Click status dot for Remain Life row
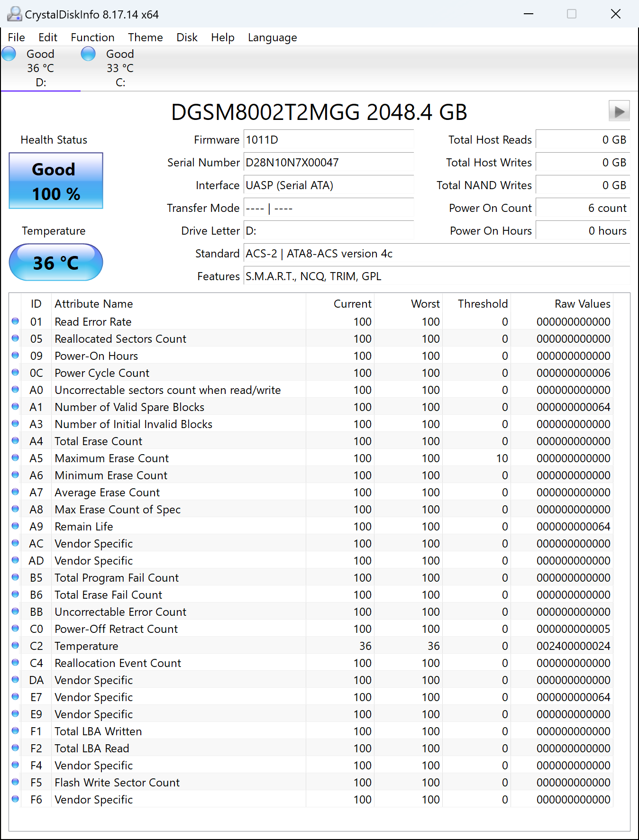639x840 pixels. pyautogui.click(x=15, y=526)
